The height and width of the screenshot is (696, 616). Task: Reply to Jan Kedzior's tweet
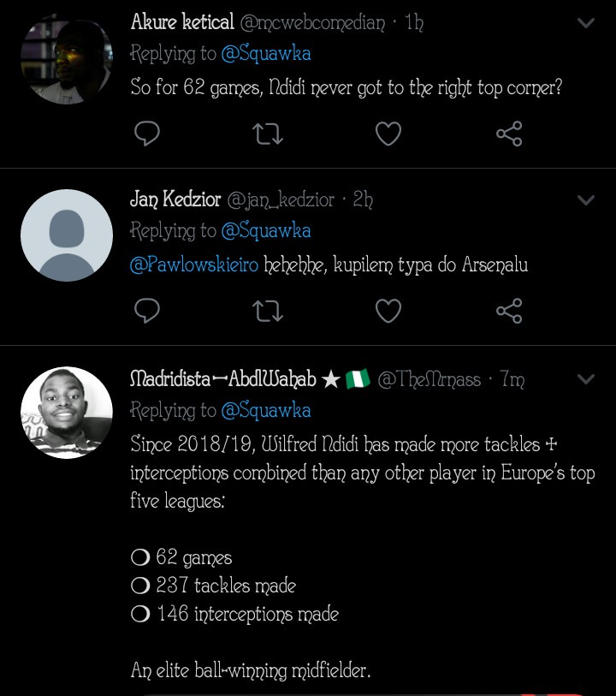(x=147, y=311)
